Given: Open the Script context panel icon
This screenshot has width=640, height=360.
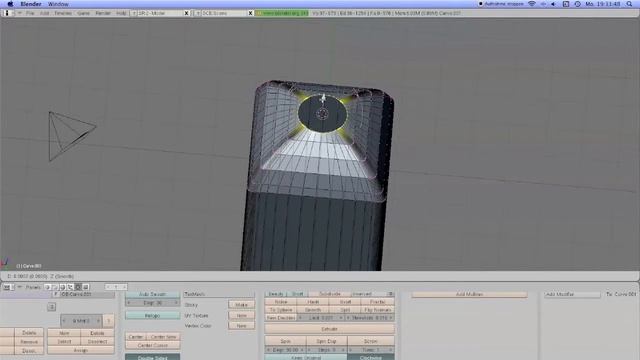Looking at the screenshot, I should [55, 287].
